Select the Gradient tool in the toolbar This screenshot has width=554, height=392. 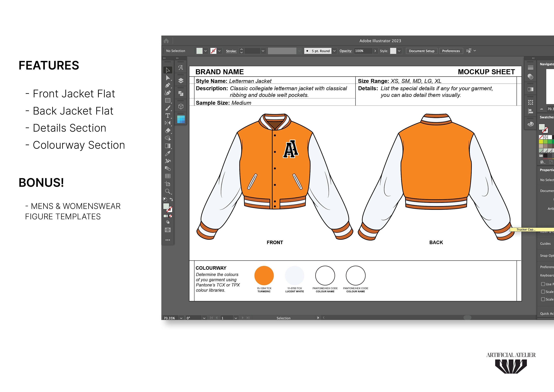click(x=168, y=146)
